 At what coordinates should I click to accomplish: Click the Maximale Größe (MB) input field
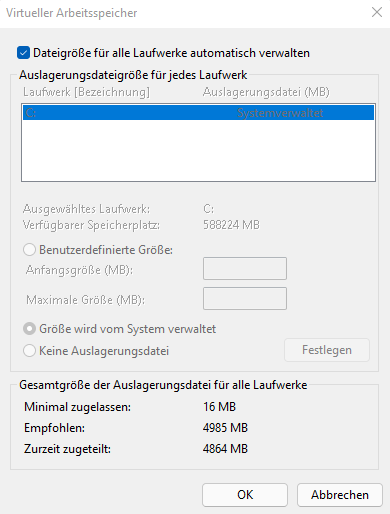pyautogui.click(x=245, y=298)
